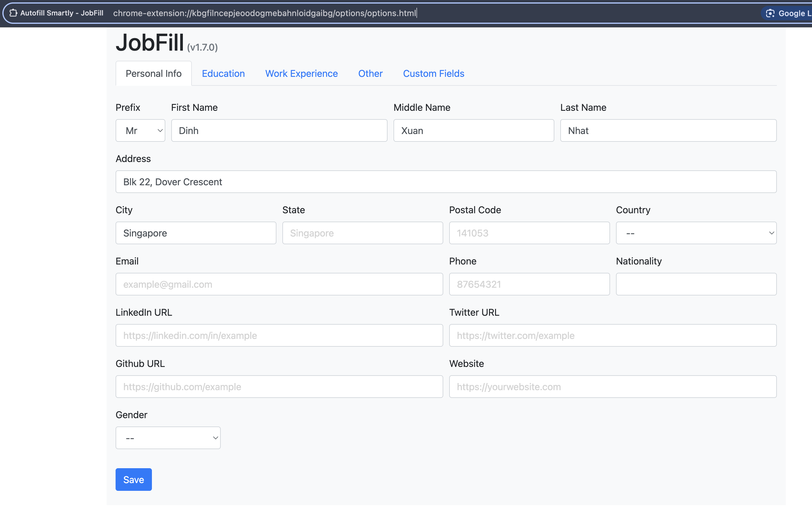Image resolution: width=812 pixels, height=523 pixels.
Task: Switch to the Education tab
Action: (223, 73)
